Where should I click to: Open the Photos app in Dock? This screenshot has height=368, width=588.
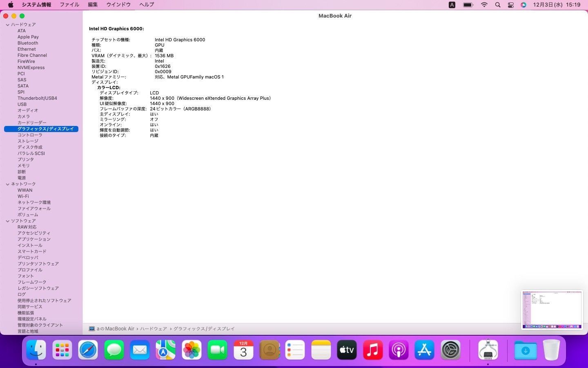click(x=192, y=350)
